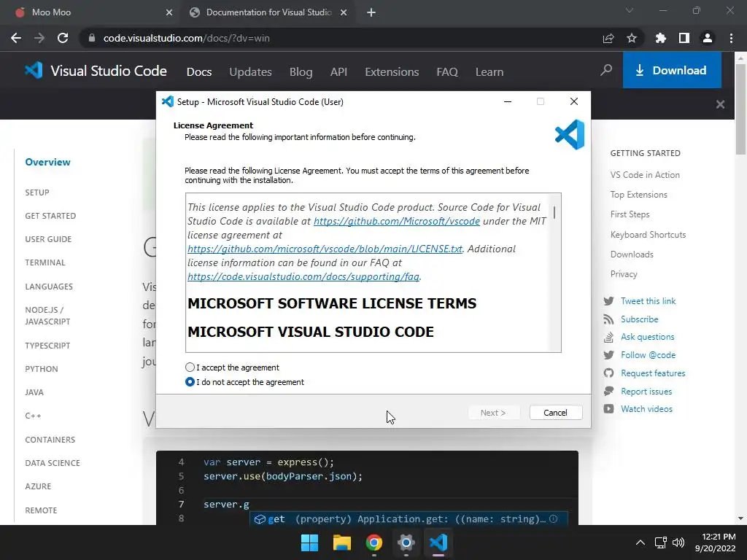Click the site lock icon in address bar
747x560 pixels.
click(91, 38)
